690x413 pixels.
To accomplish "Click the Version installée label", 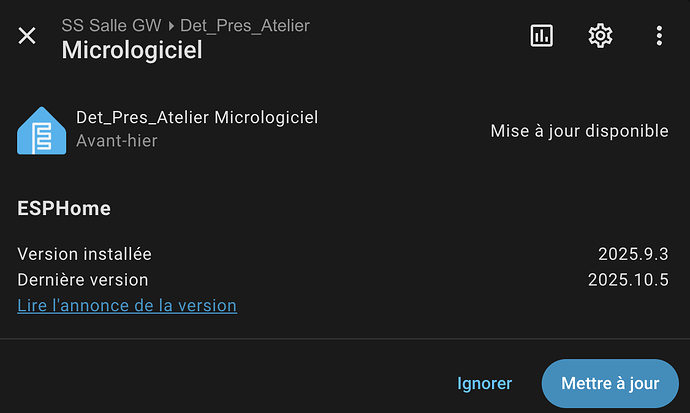I will [85, 254].
